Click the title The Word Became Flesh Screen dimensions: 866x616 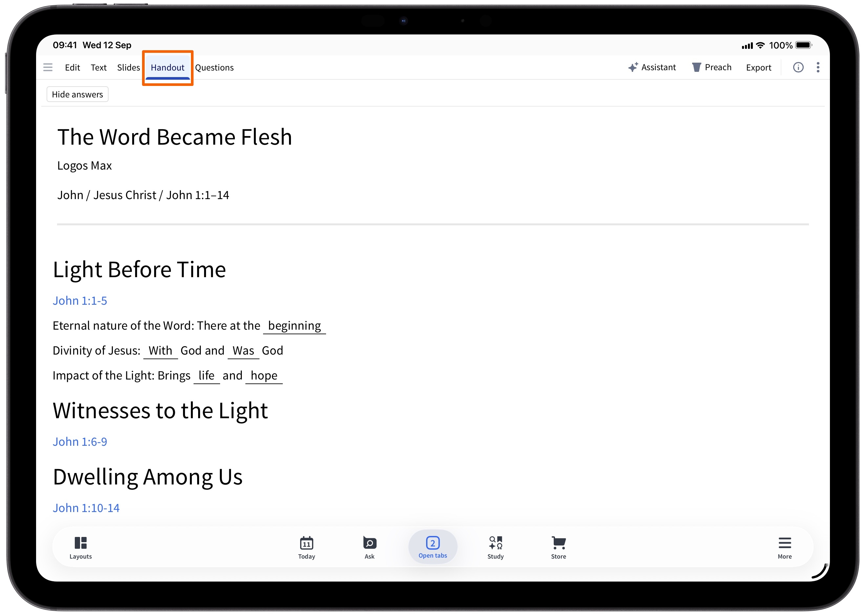coord(175,137)
